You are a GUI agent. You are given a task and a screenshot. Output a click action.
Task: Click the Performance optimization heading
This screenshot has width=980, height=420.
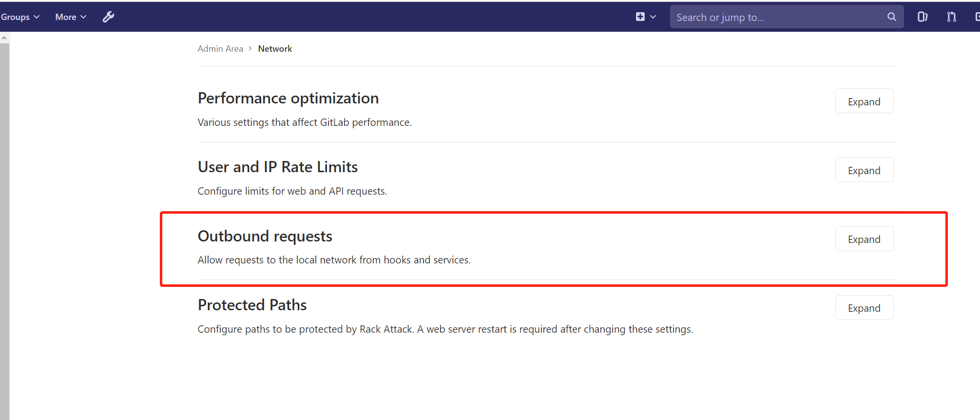(x=288, y=99)
